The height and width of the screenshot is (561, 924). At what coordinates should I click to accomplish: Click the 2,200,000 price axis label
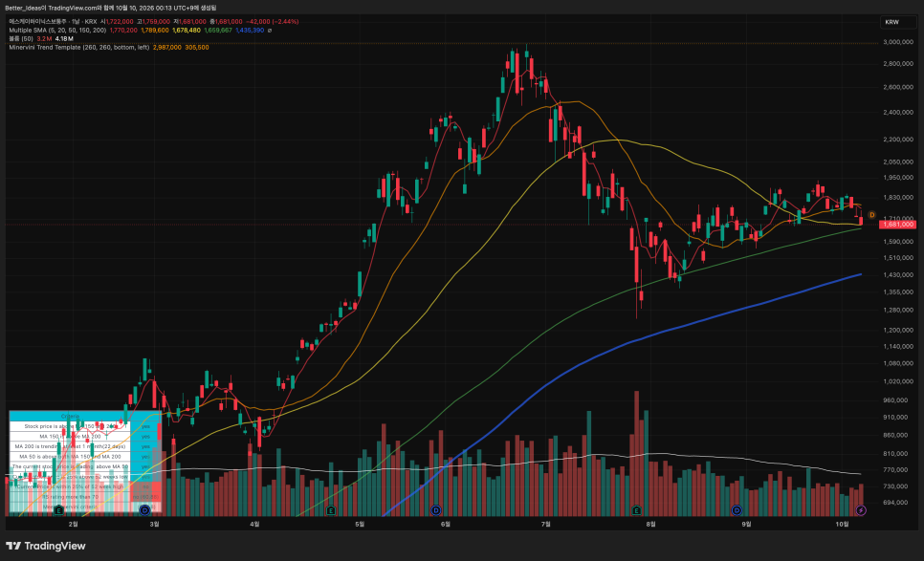[898, 140]
